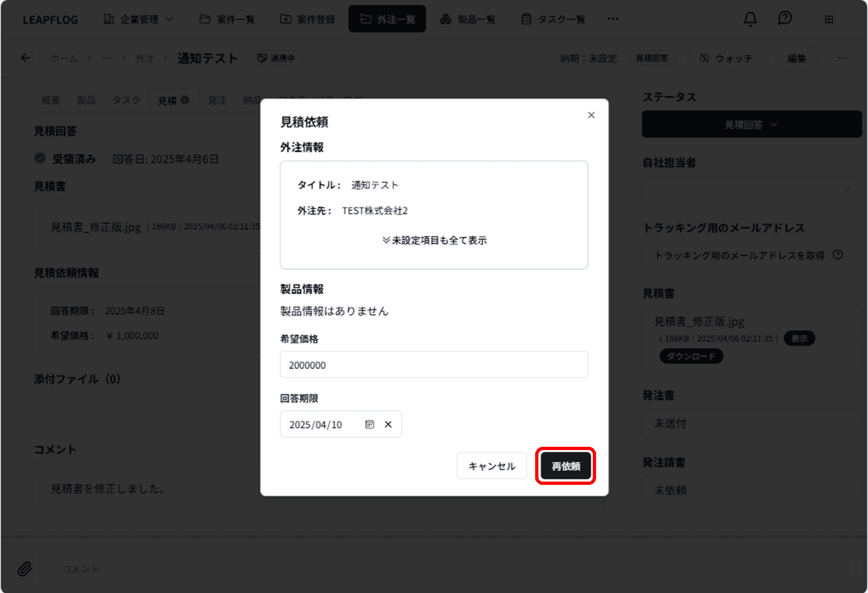
Task: Go to 製品一覧 in the top navigation
Action: (468, 19)
